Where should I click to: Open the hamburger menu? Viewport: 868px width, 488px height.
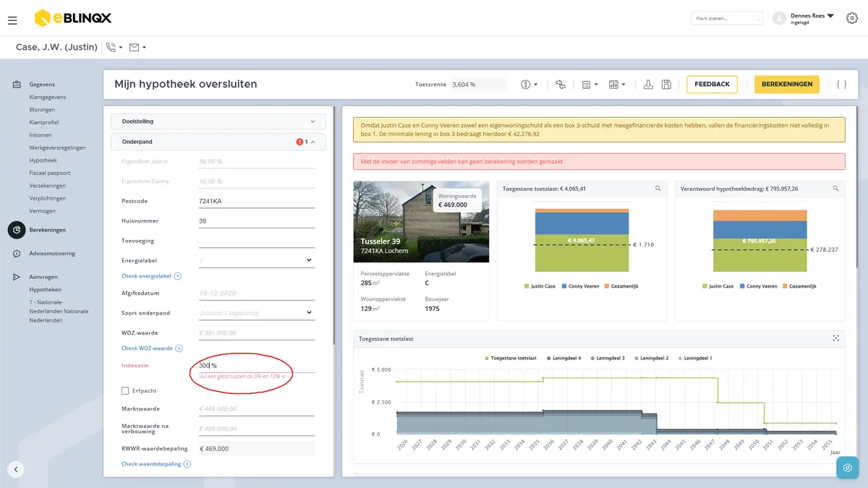[12, 20]
